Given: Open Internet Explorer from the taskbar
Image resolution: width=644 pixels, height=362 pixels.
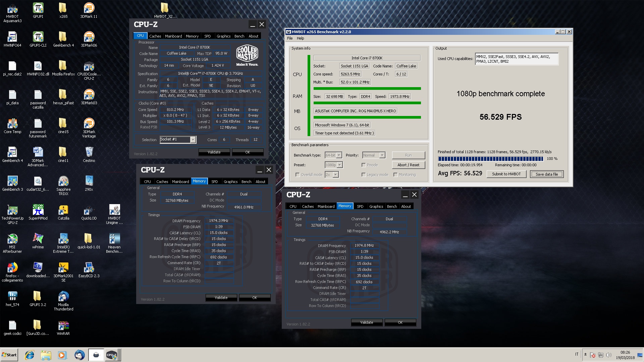Looking at the screenshot, I should [30, 355].
